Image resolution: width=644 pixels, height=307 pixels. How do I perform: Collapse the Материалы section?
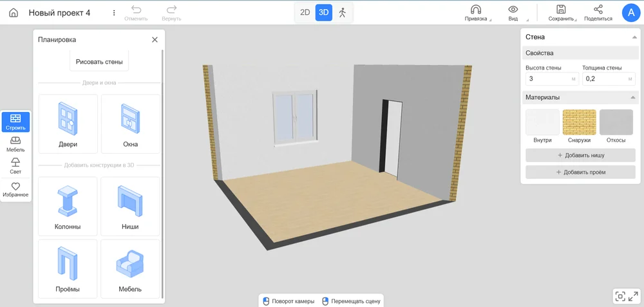[634, 97]
